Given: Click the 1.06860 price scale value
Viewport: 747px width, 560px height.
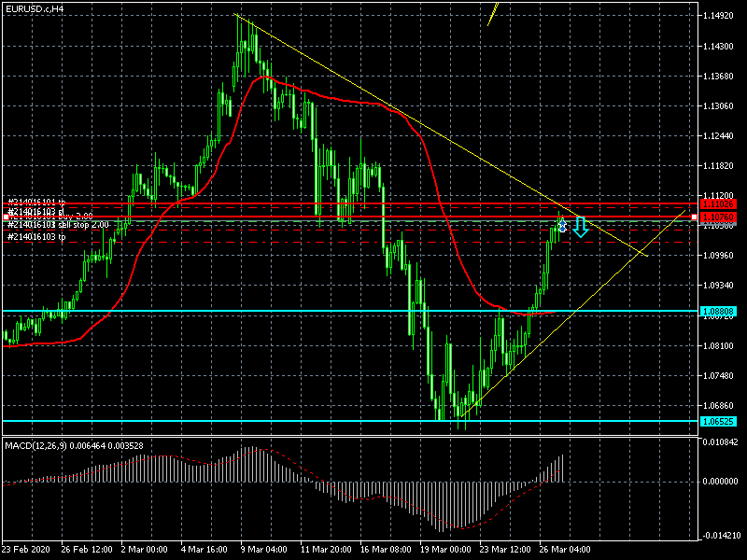Looking at the screenshot, I should 718,406.
